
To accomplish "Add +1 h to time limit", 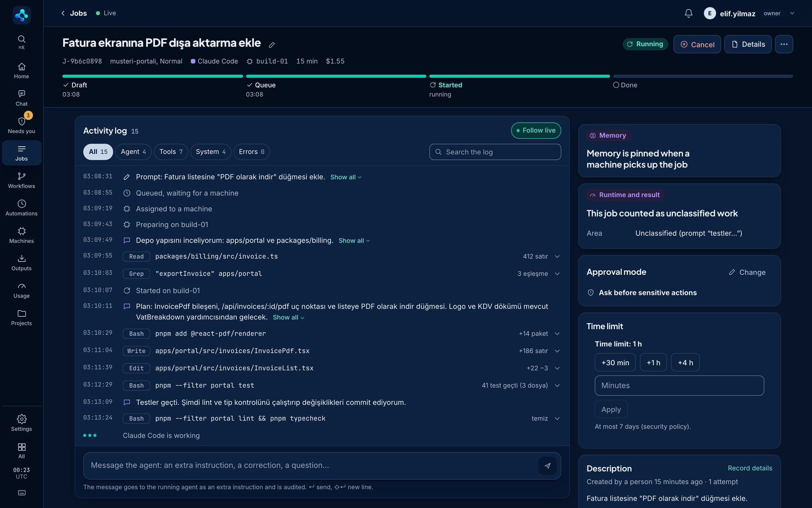I will click(653, 363).
